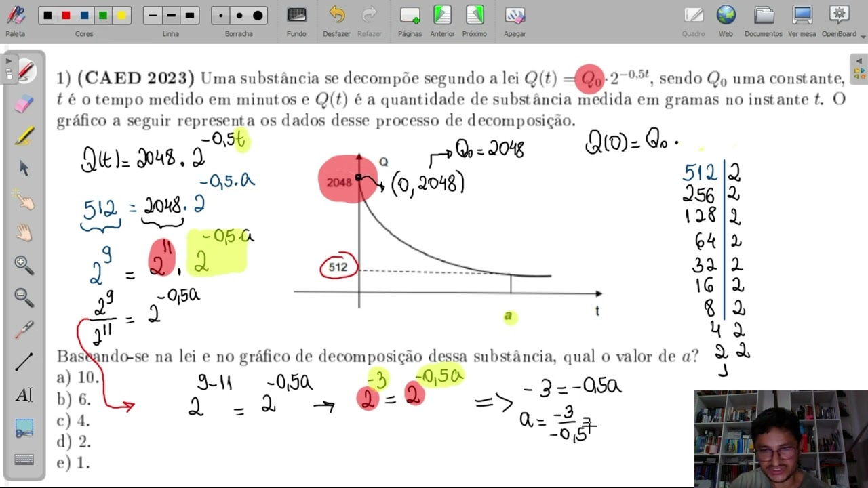Select the Interact with items pointing hand

click(24, 201)
